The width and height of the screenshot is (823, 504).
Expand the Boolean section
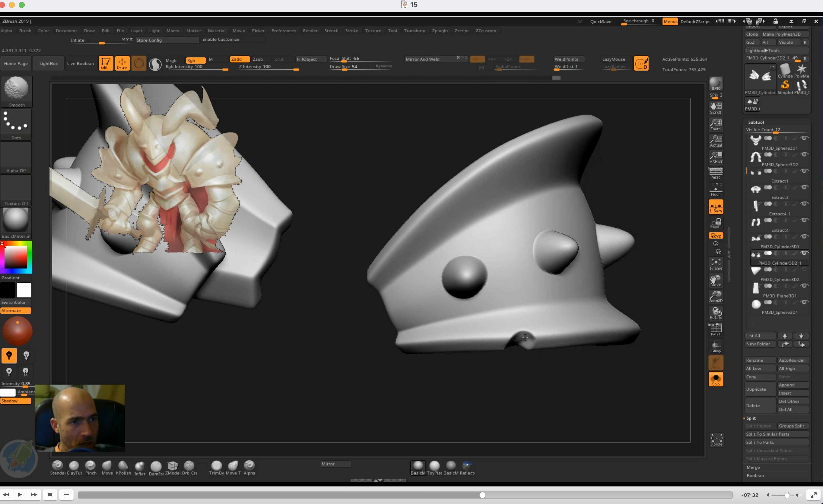[755, 476]
